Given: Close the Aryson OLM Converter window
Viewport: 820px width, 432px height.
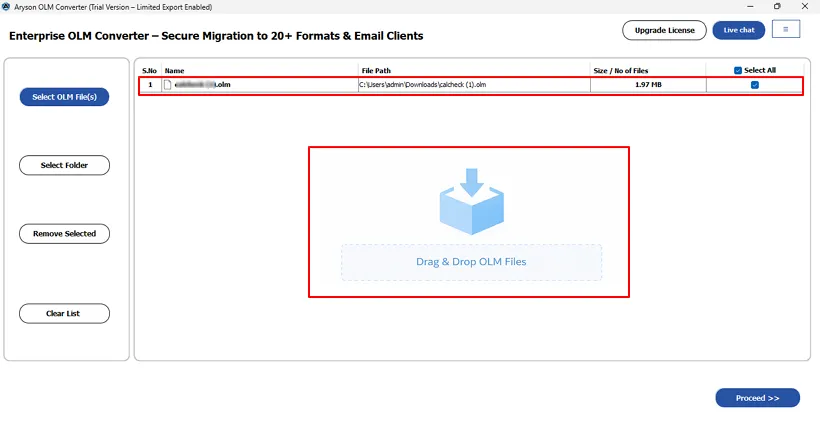Looking at the screenshot, I should click(x=805, y=6).
